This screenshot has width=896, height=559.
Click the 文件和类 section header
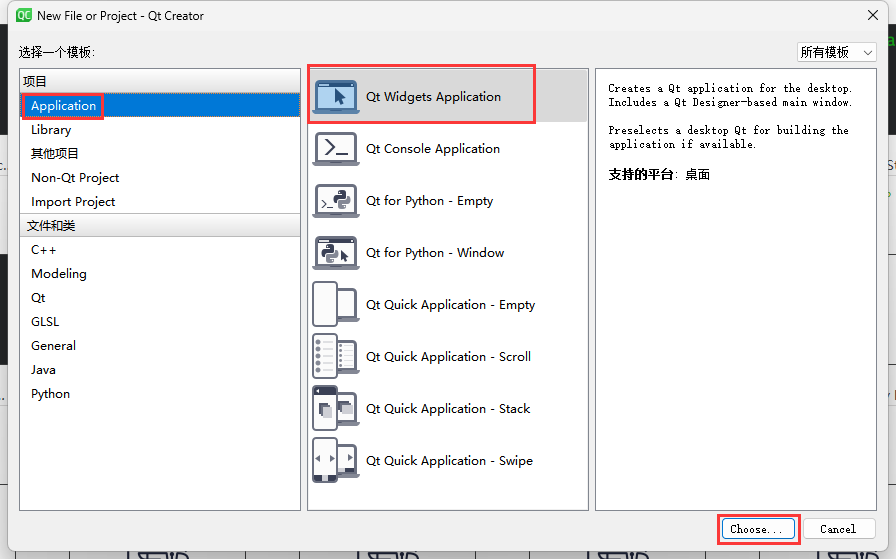pos(160,226)
